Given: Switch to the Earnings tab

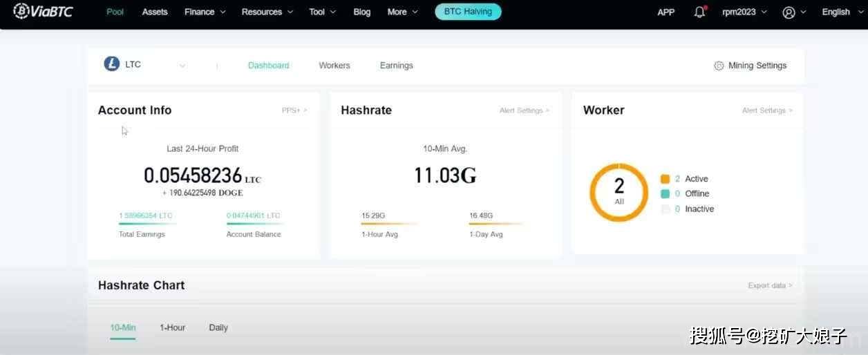Looking at the screenshot, I should [396, 66].
